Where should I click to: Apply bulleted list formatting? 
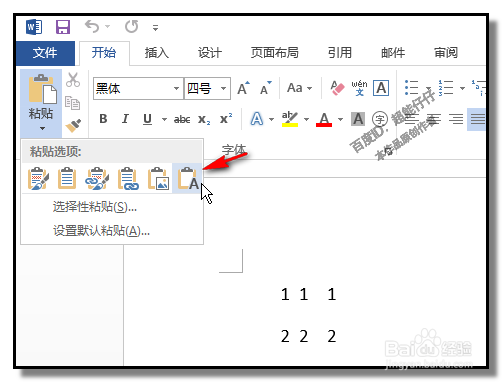pos(412,88)
